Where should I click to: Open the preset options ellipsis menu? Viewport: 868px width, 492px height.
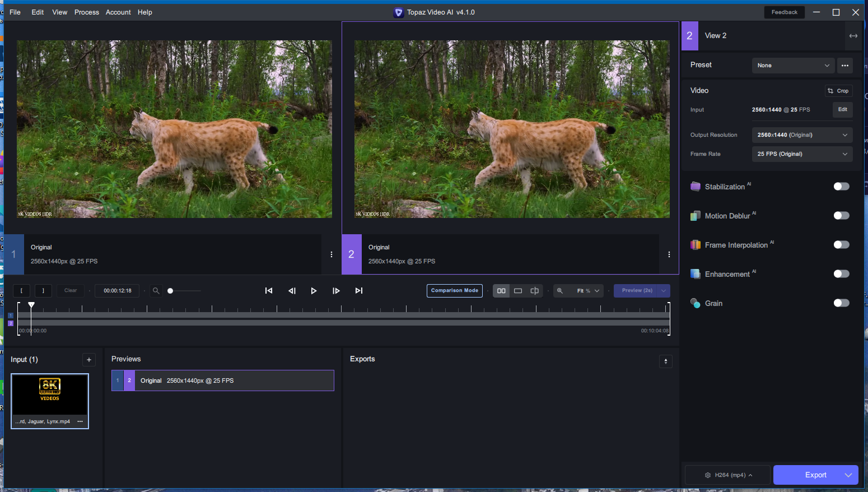coord(845,65)
